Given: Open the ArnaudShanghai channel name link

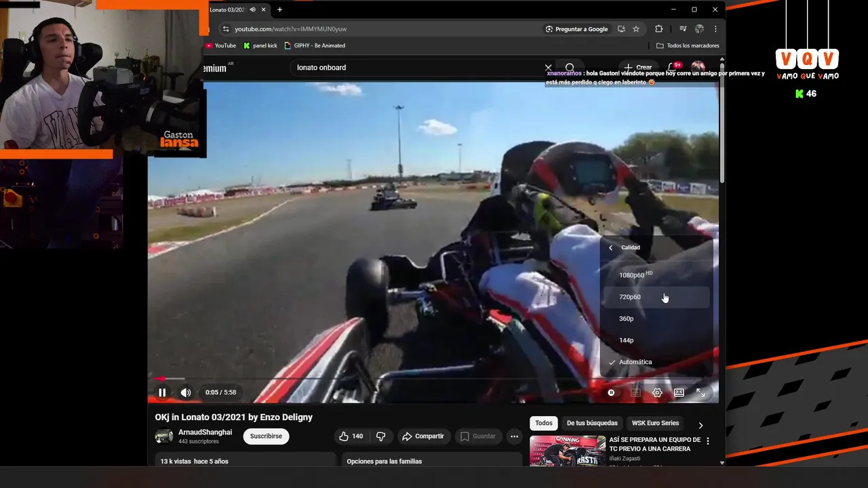Looking at the screenshot, I should [205, 432].
